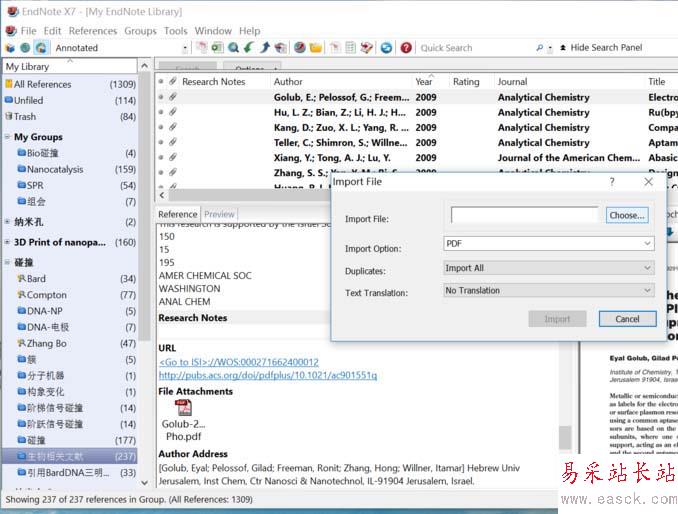Click the EndNote icon beside File menu
The height and width of the screenshot is (514, 678).
[11, 31]
